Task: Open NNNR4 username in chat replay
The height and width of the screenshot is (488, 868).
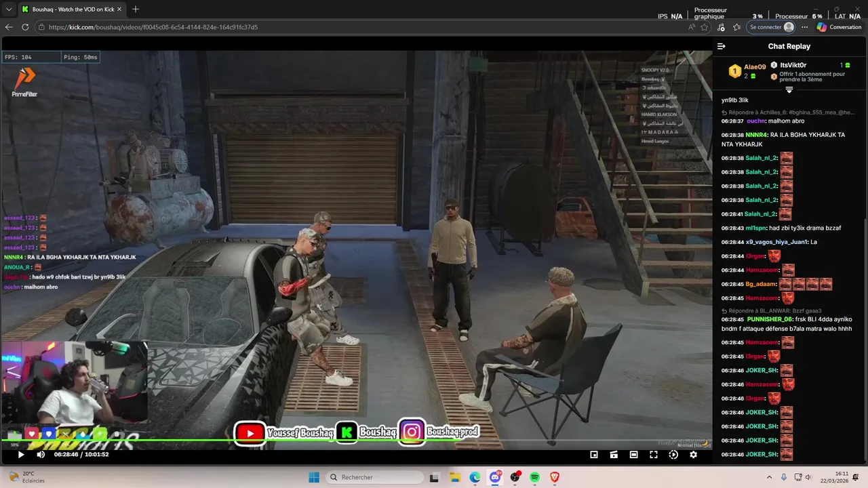Action: coord(755,135)
